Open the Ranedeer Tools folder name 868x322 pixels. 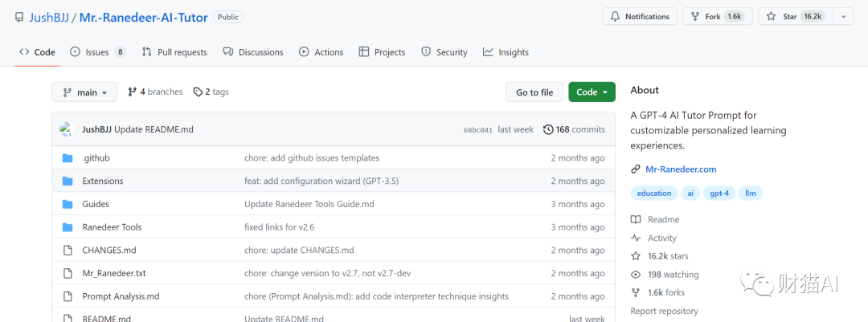click(112, 226)
